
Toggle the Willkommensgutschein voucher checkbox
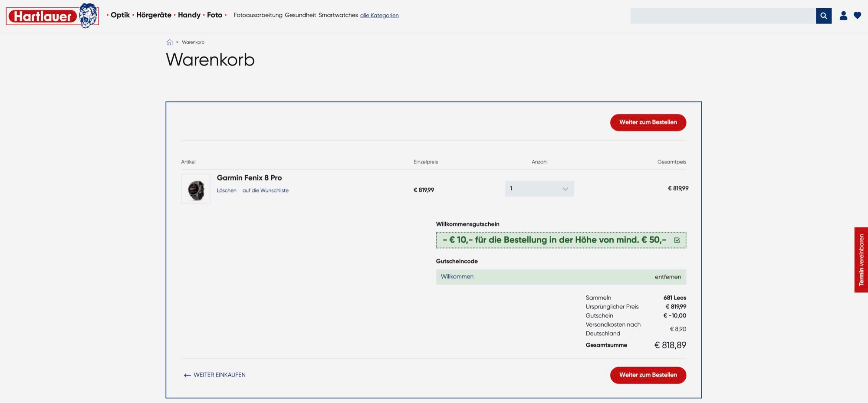coord(677,240)
